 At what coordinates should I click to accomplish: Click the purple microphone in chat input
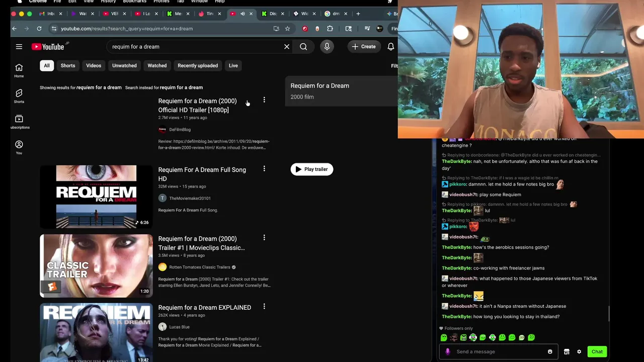[447, 351]
